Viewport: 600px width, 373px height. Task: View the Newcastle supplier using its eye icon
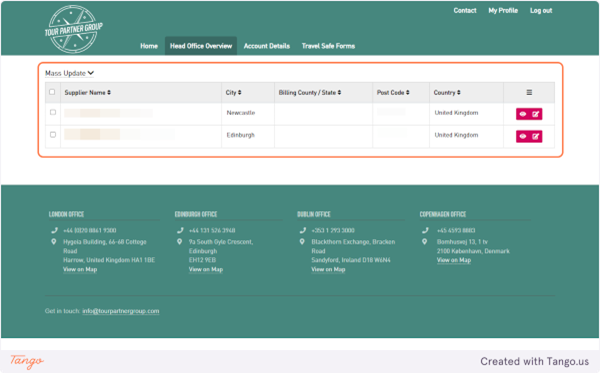click(523, 114)
